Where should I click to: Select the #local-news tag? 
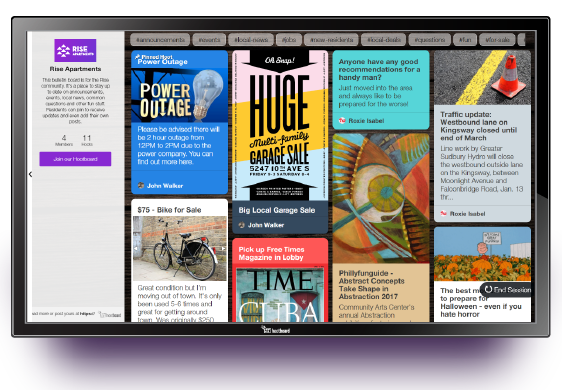[x=251, y=40]
